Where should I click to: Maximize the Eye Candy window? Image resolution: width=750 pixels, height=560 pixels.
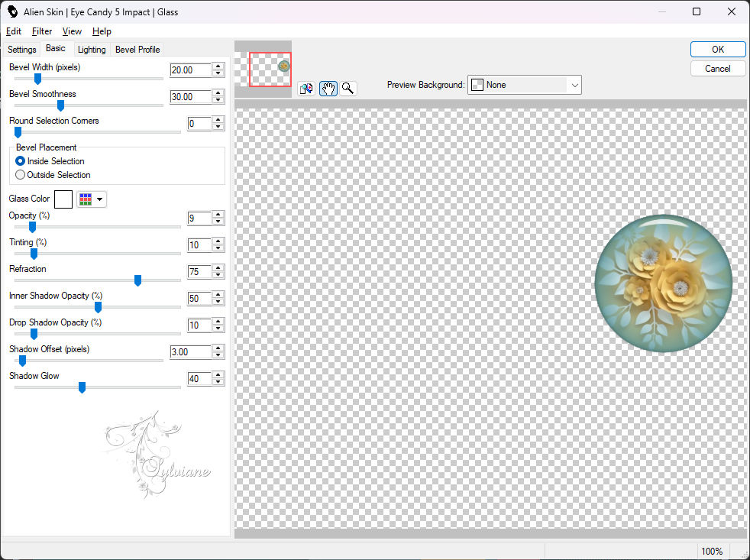pos(697,11)
